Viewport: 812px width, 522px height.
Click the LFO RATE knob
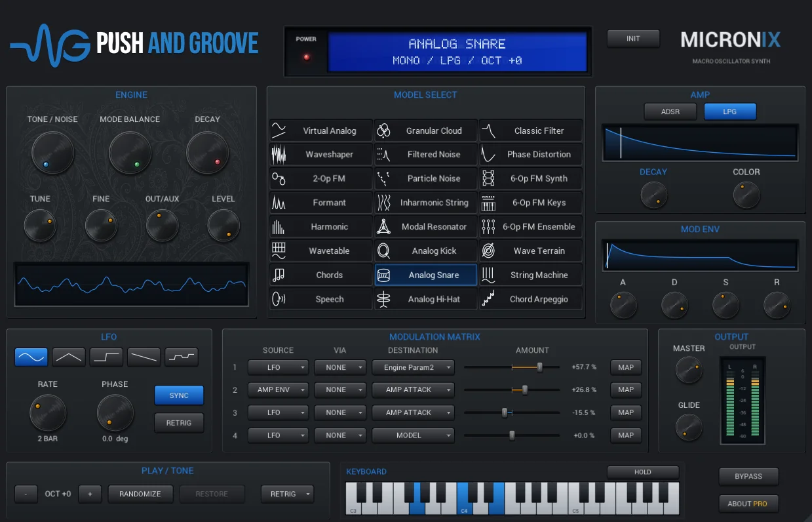pos(48,413)
